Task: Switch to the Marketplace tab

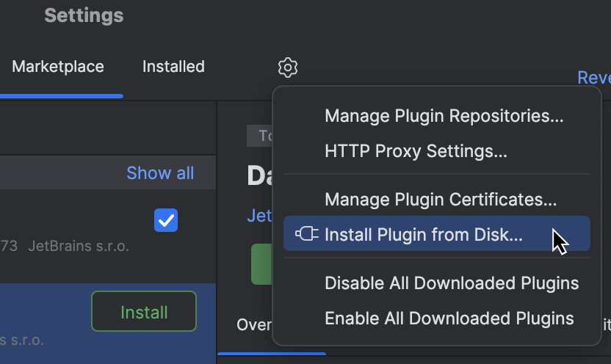Action: [x=58, y=67]
